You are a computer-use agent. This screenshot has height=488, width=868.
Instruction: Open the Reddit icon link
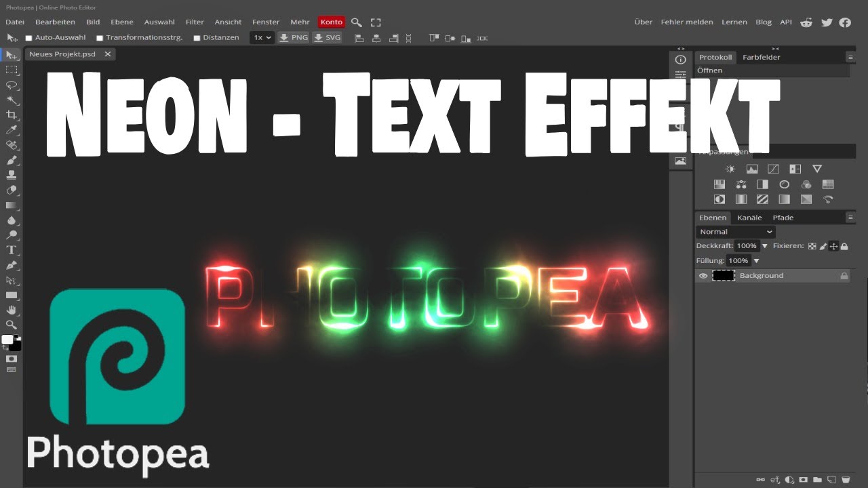(806, 22)
